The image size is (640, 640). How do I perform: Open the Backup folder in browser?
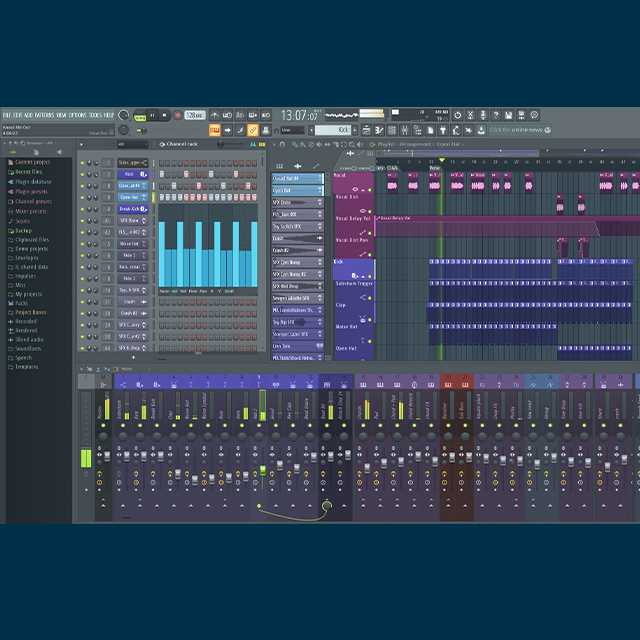(x=23, y=229)
